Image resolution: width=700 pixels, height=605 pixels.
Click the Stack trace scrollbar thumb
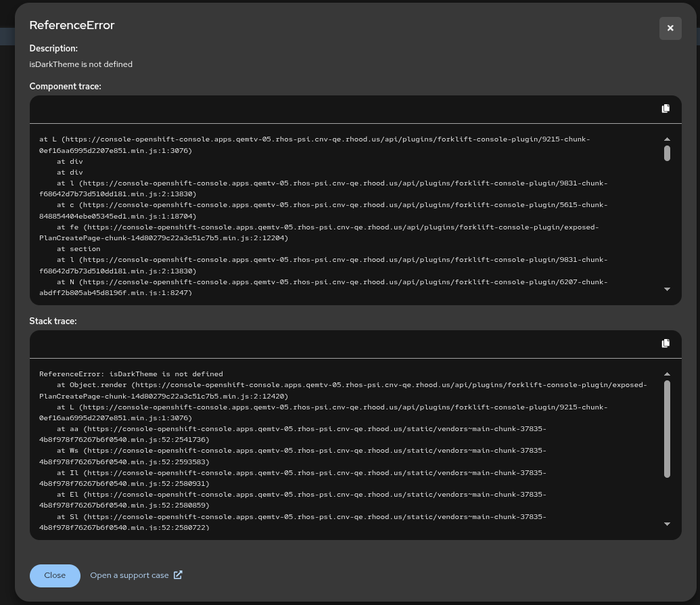tap(667, 428)
